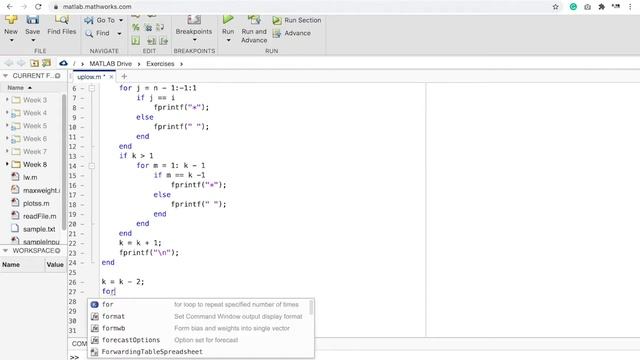Set breakpoint at line 8 dash
Image resolution: width=640 pixels, height=360 pixels.
point(82,108)
